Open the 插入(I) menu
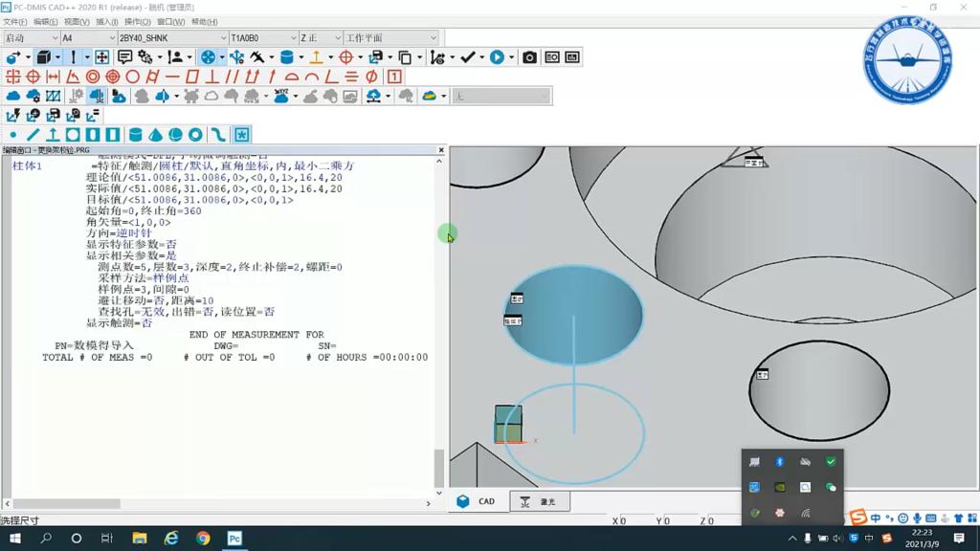 (x=107, y=22)
